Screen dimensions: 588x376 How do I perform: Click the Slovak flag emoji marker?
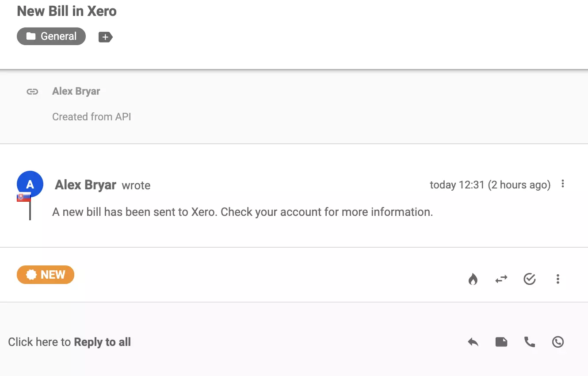[23, 196]
